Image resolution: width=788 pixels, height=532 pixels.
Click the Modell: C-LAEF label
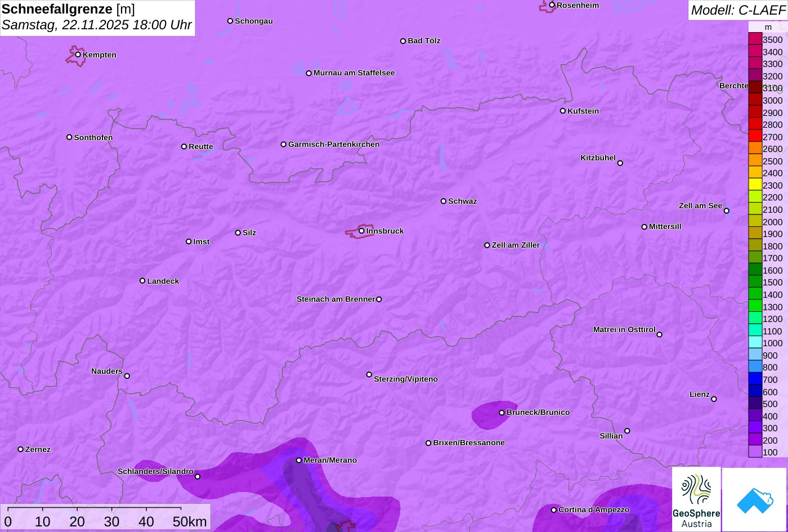pos(737,10)
